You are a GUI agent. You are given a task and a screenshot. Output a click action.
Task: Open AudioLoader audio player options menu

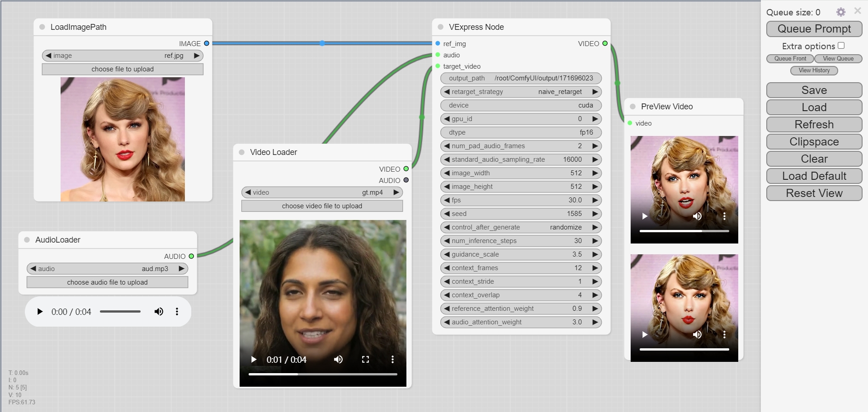click(177, 312)
